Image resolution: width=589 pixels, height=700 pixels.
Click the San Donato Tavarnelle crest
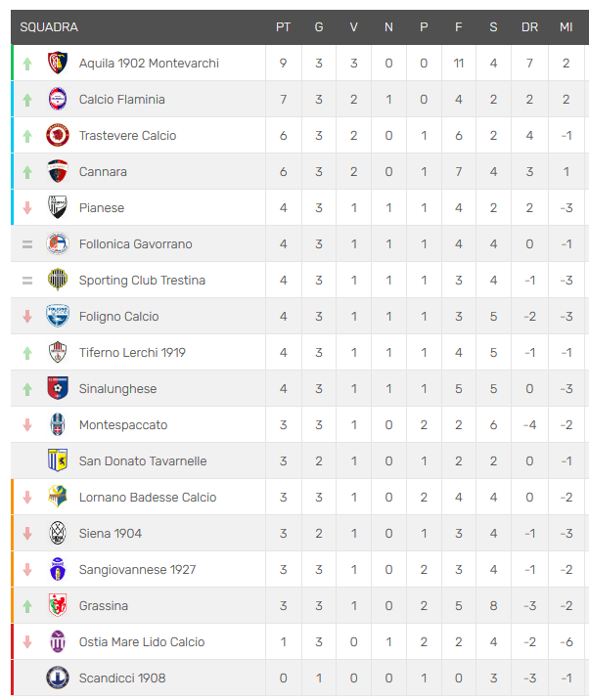tap(58, 460)
